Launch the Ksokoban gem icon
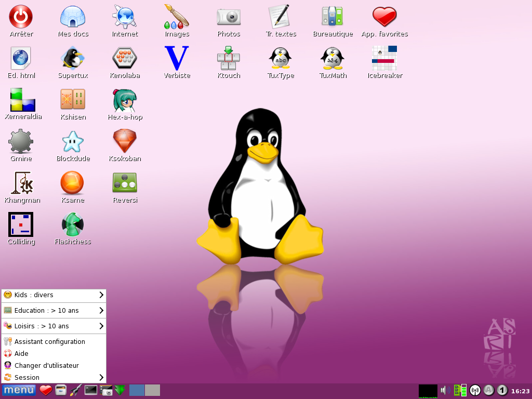The height and width of the screenshot is (399, 532). click(x=125, y=141)
